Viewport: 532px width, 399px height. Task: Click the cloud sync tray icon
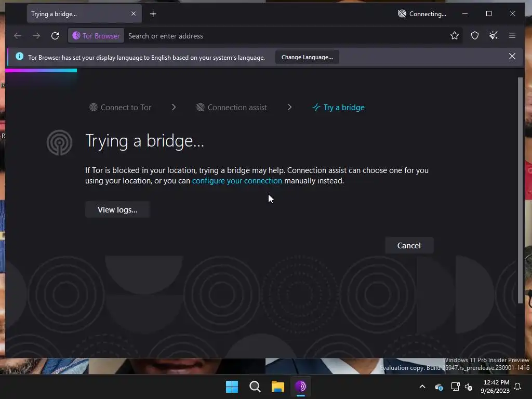tap(438, 387)
